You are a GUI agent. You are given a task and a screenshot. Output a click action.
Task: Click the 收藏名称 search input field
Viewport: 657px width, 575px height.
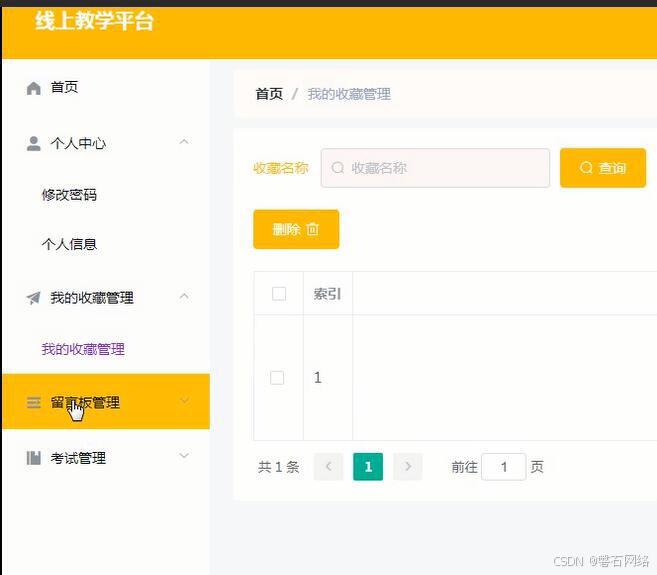coord(435,168)
